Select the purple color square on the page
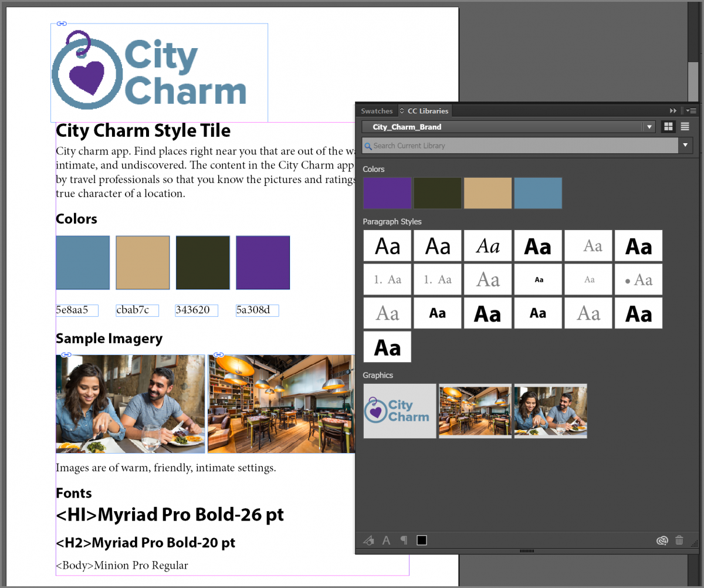This screenshot has height=588, width=704. (x=263, y=262)
